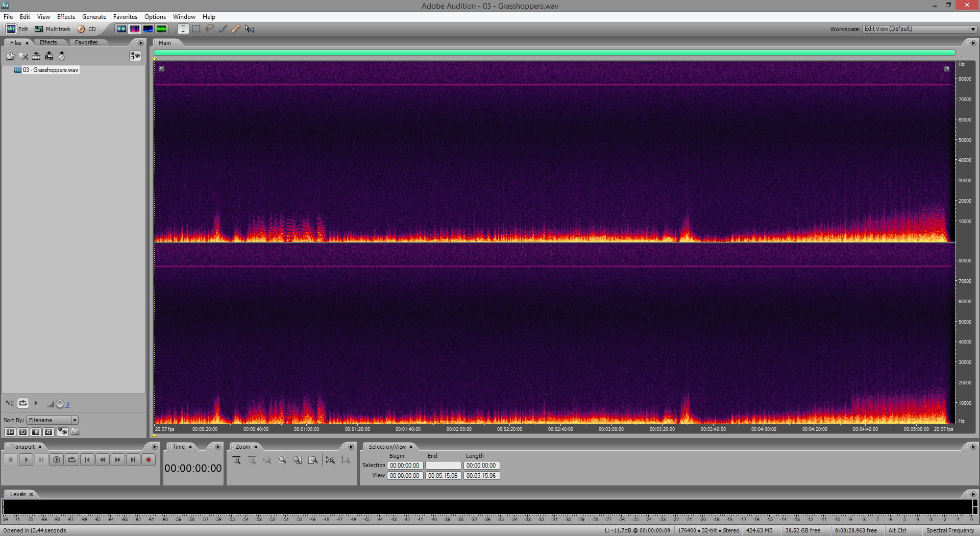Click the Rewind transport button
This screenshot has width=980, height=536.
point(103,460)
